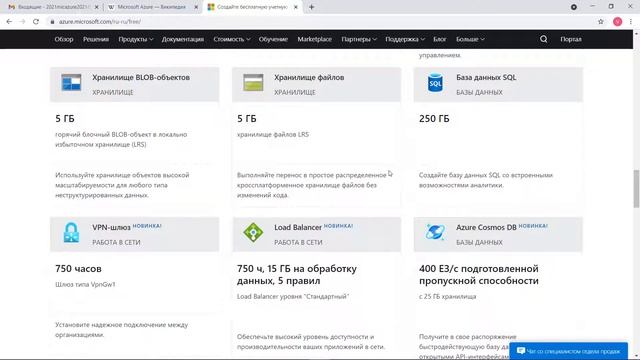Select the Azure free account tab
The image size is (640, 360).
pyautogui.click(x=252, y=7)
